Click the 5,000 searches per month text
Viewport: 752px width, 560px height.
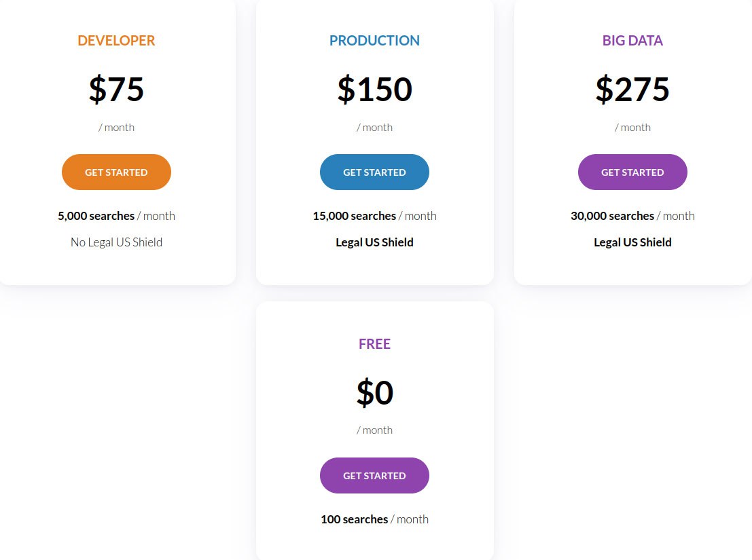[x=116, y=216]
